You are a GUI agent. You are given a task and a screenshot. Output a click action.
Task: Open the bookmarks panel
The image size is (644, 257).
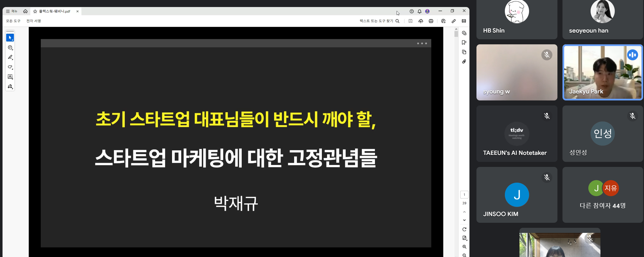point(464,42)
